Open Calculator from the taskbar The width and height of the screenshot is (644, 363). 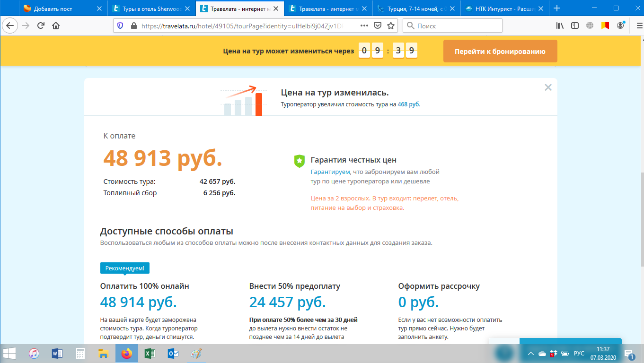(80, 353)
